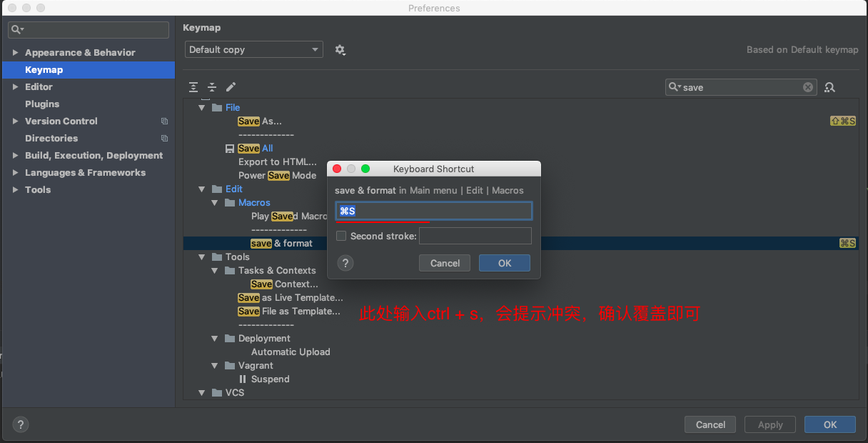Screen dimensions: 868x443
Task: Click the Expand All icon in keymap toolbar
Action: [193, 87]
